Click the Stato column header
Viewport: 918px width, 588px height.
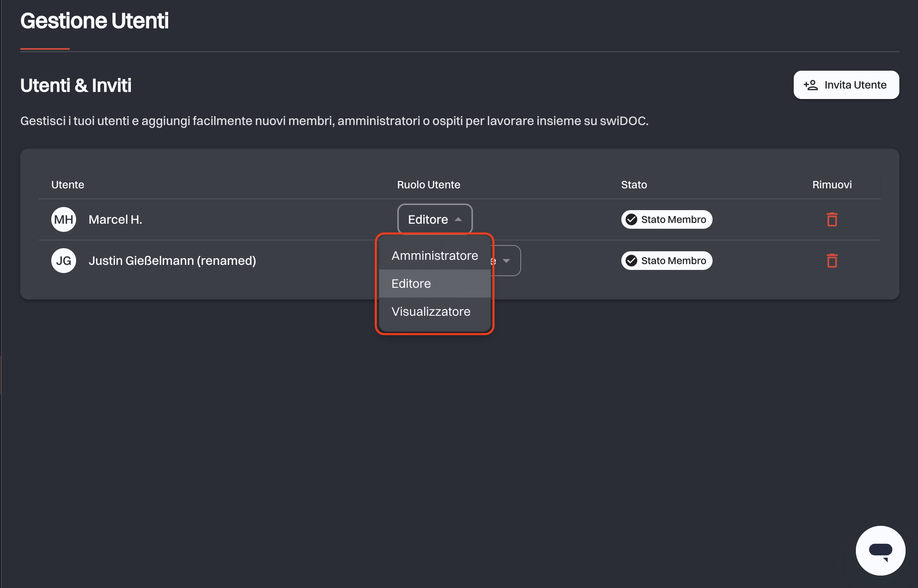pyautogui.click(x=634, y=184)
